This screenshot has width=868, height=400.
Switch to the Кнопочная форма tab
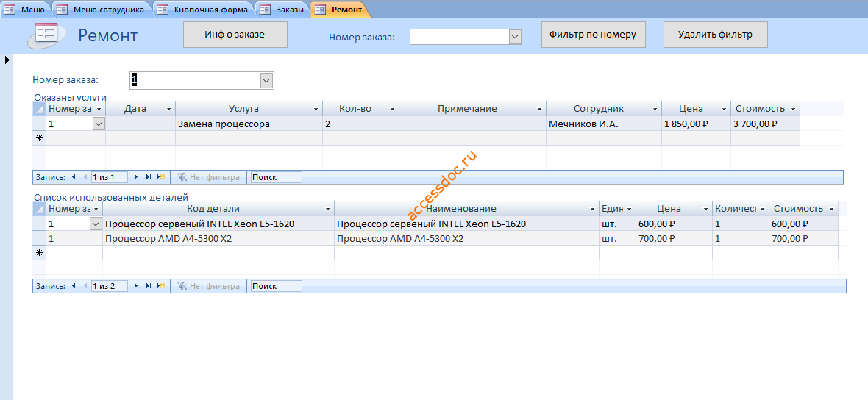(x=203, y=10)
